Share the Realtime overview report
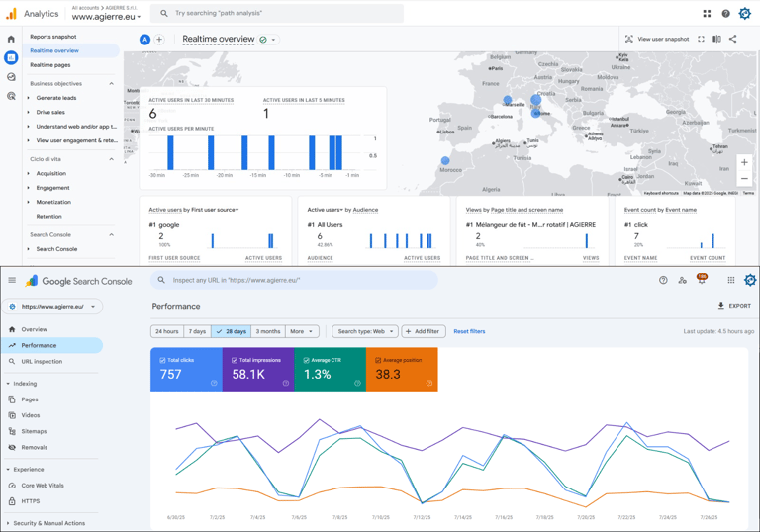760x532 pixels. pos(733,39)
